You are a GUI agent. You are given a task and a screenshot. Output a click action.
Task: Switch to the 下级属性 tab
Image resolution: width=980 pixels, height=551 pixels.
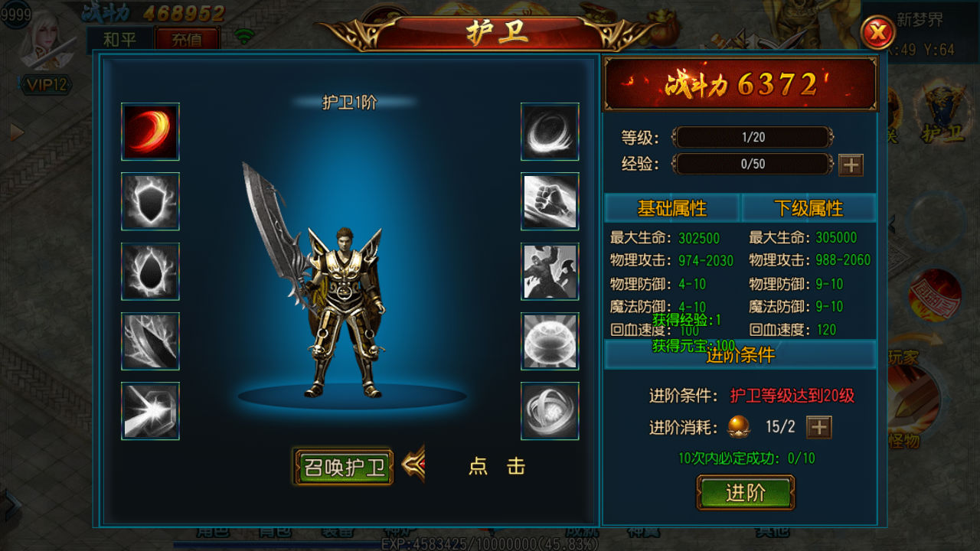808,208
